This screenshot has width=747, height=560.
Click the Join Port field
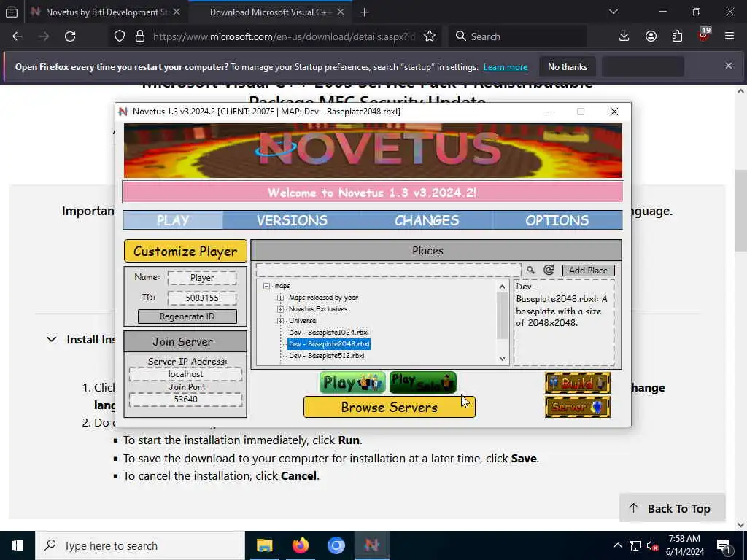point(185,400)
